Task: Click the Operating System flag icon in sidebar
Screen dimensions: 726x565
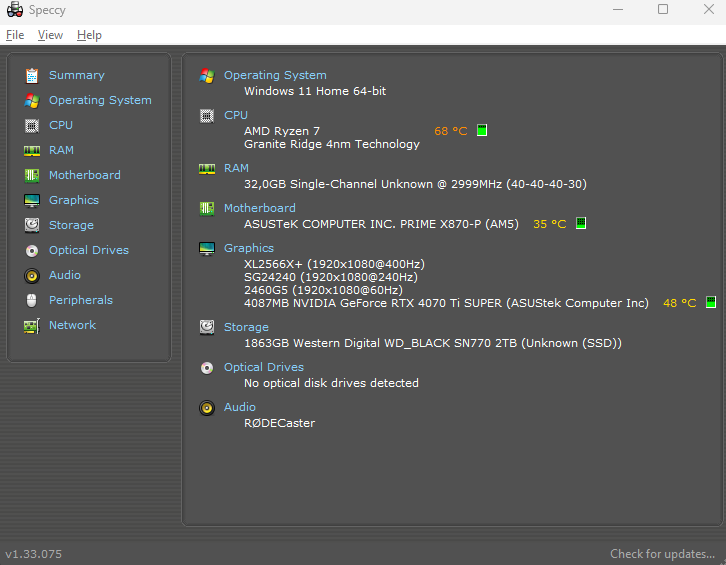Action: 31,100
